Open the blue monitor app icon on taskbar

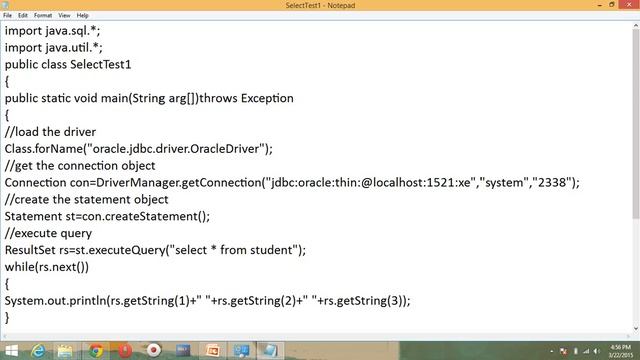click(241, 351)
